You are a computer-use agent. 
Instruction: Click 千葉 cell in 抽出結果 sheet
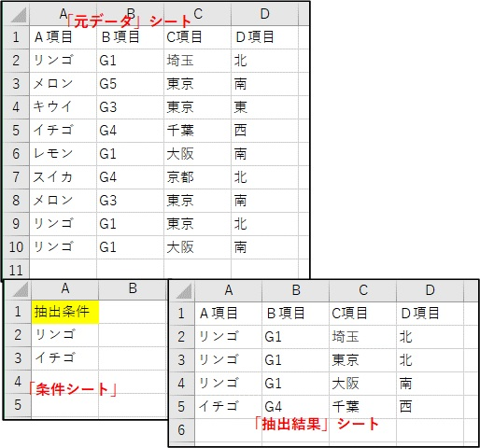pos(363,407)
